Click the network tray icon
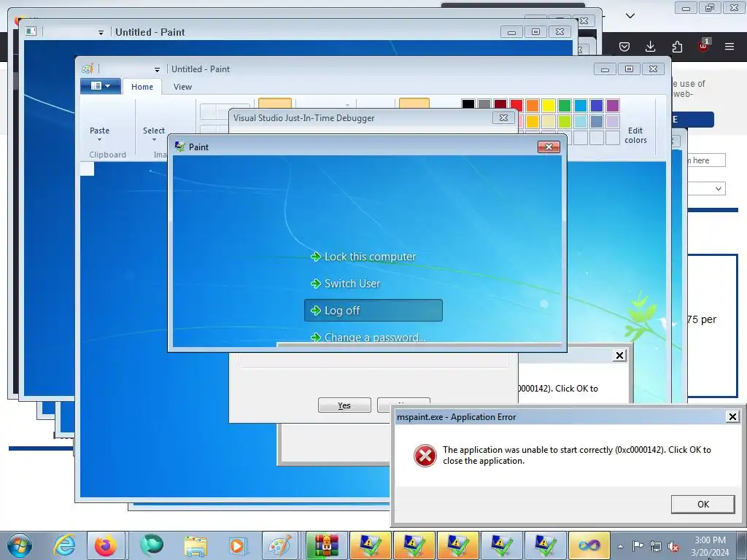 point(656,546)
